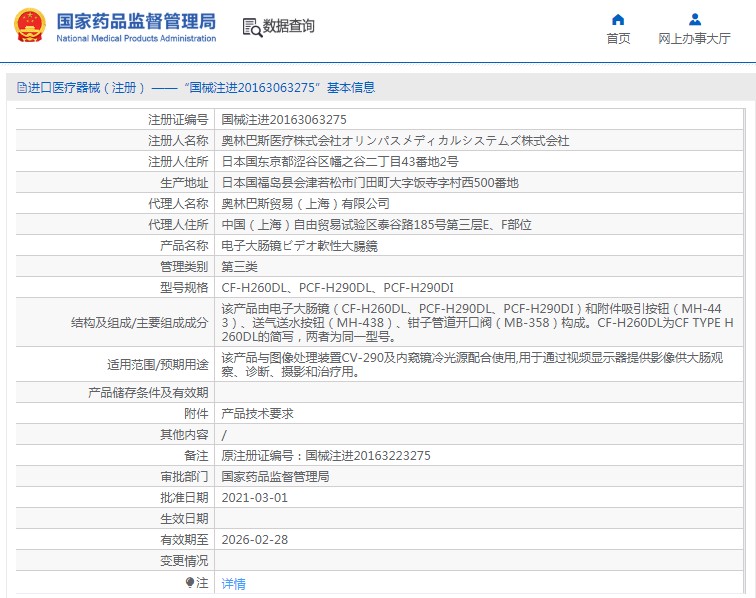Go to 首页 link text
The image size is (756, 598).
(x=618, y=39)
